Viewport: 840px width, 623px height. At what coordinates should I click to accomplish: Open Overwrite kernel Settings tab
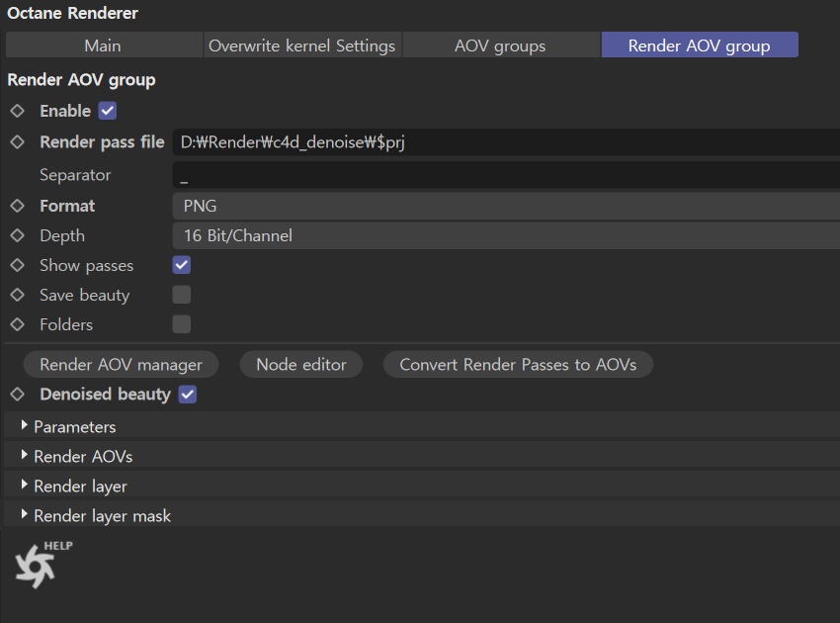[302, 45]
